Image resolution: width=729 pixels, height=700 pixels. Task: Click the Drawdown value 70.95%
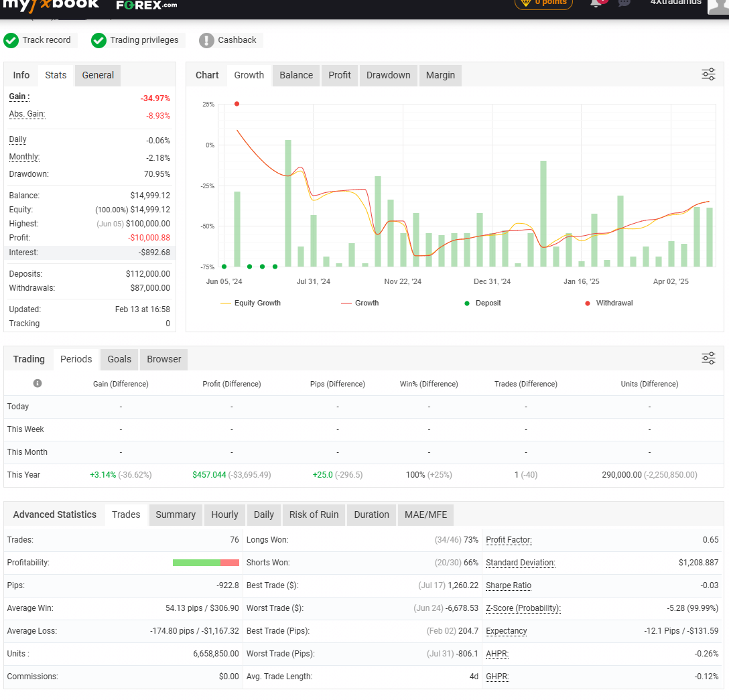tap(157, 174)
